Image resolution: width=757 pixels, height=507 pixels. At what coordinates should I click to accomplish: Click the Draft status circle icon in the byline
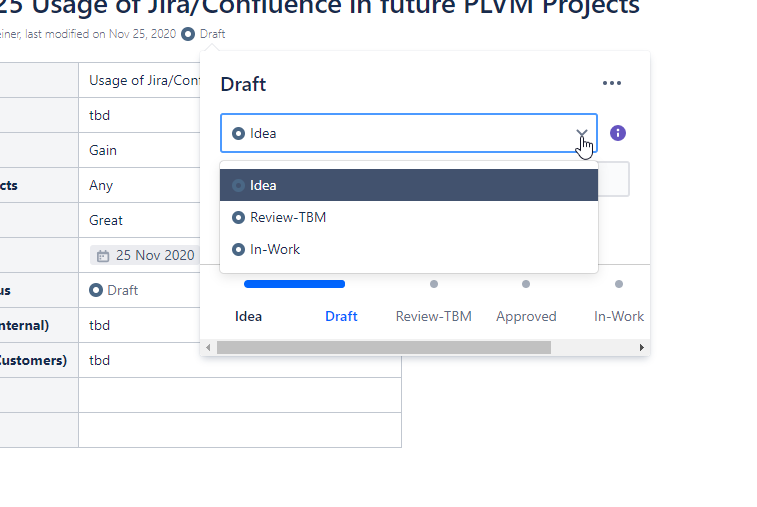pyautogui.click(x=188, y=34)
